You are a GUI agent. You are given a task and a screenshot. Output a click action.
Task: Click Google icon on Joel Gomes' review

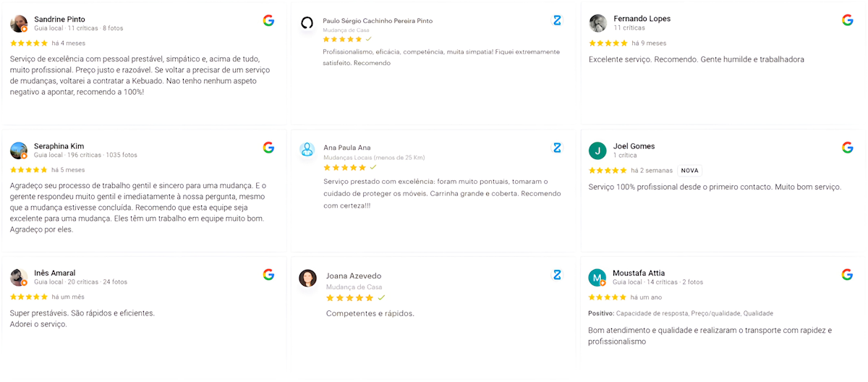tap(848, 148)
